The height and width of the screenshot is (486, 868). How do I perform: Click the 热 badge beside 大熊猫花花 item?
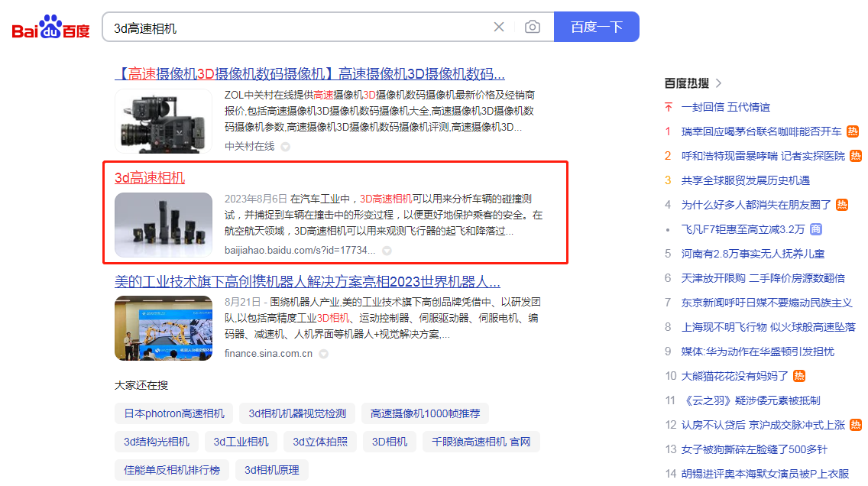click(x=798, y=376)
